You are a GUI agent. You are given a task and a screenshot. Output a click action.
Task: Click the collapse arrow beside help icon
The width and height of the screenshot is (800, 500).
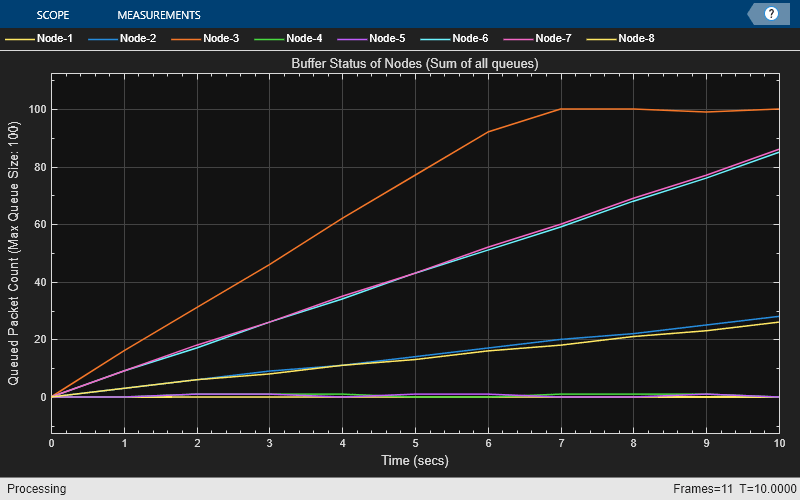[x=753, y=14]
